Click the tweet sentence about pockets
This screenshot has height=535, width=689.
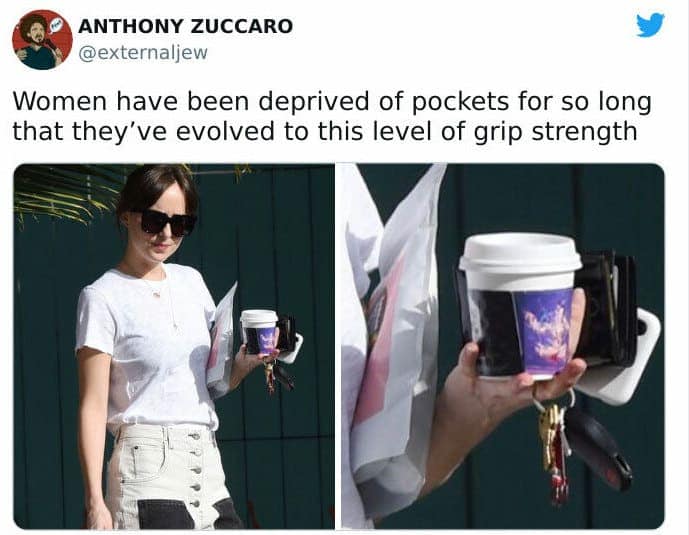332,116
